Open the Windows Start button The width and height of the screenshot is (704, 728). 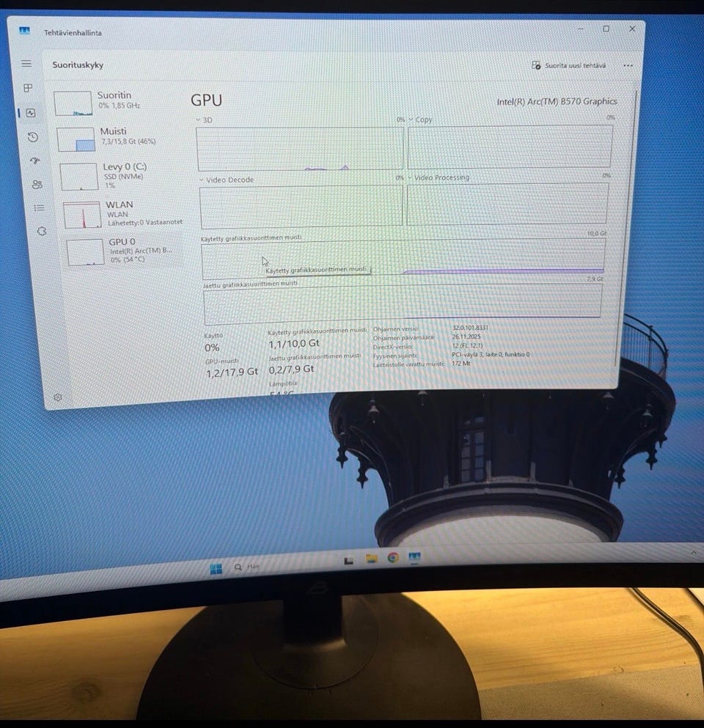pos(216,569)
